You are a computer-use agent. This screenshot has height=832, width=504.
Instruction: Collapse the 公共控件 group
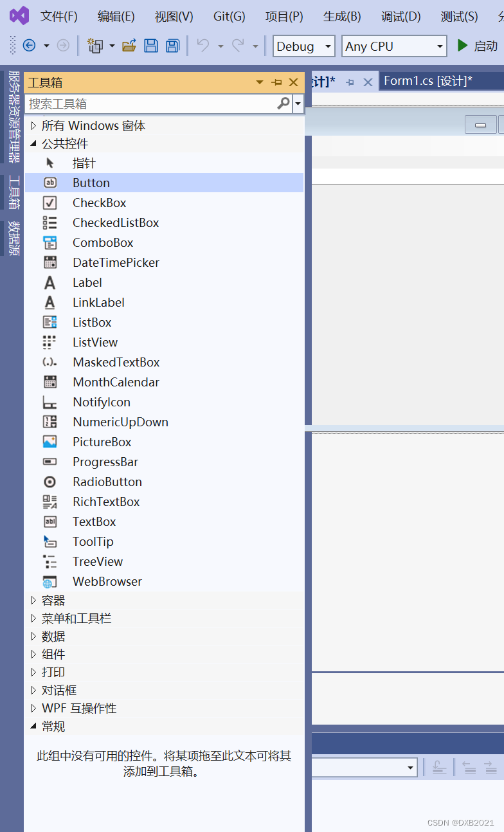point(34,144)
